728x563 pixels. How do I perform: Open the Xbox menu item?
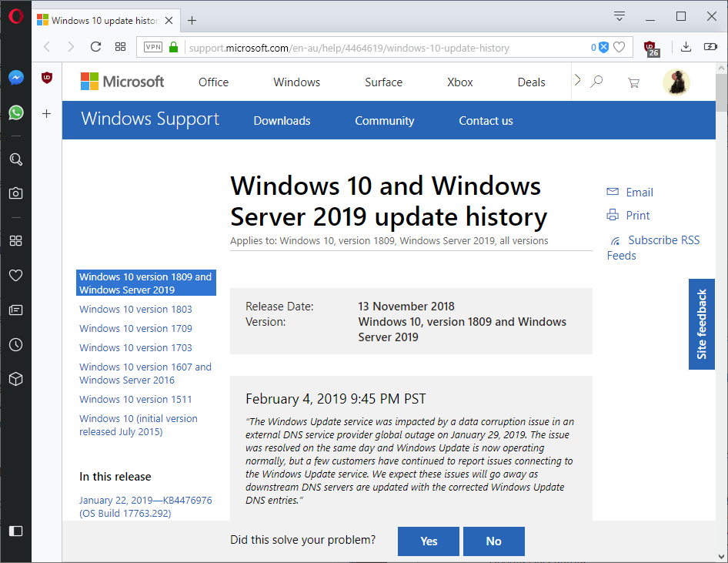click(x=459, y=82)
